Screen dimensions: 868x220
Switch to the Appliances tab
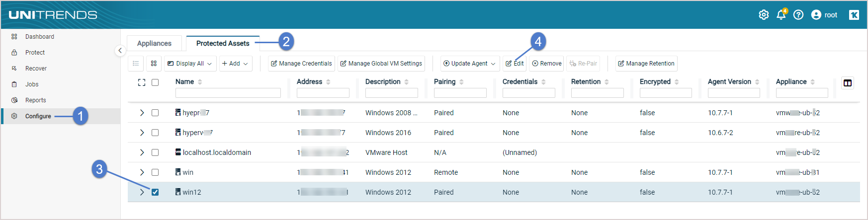point(154,44)
